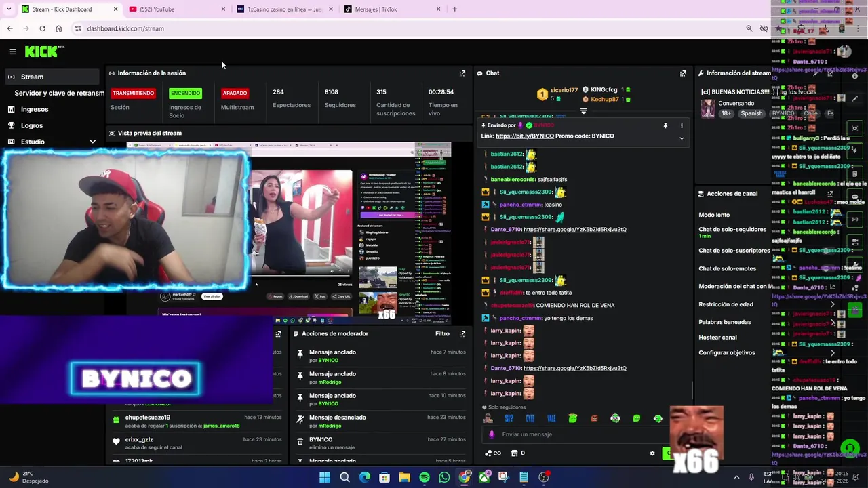Open File Explorer from the taskbar
Image resolution: width=868 pixels, height=488 pixels.
[404, 477]
